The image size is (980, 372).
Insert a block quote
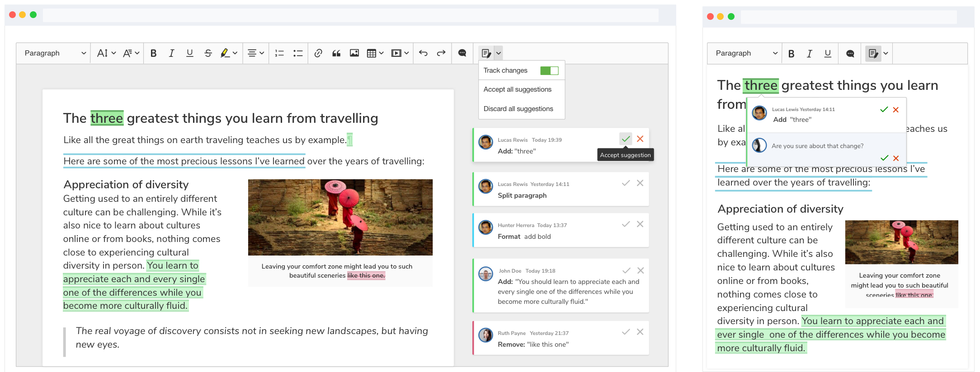pos(336,53)
